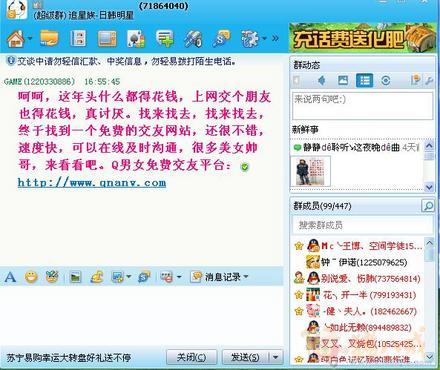Click the 群成员(99/447) header

click(x=322, y=206)
